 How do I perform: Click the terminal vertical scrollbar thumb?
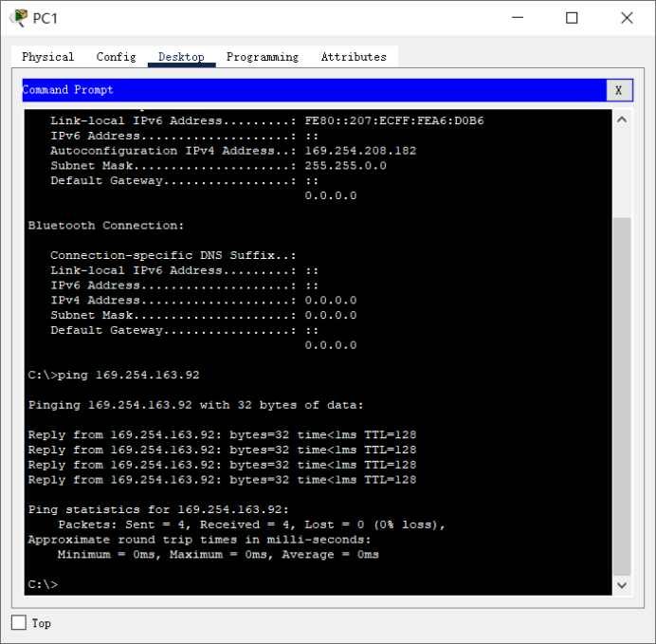622,396
